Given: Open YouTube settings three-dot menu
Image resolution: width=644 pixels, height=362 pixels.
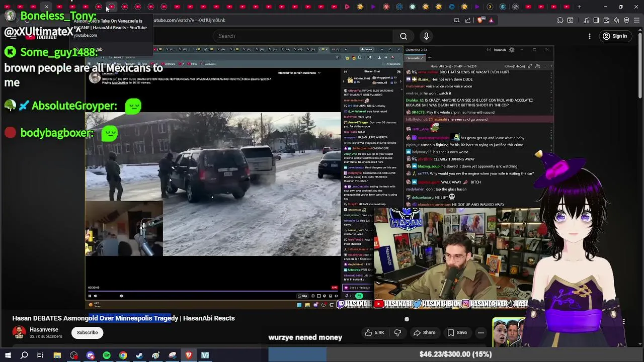Looking at the screenshot, I should click(x=590, y=36).
